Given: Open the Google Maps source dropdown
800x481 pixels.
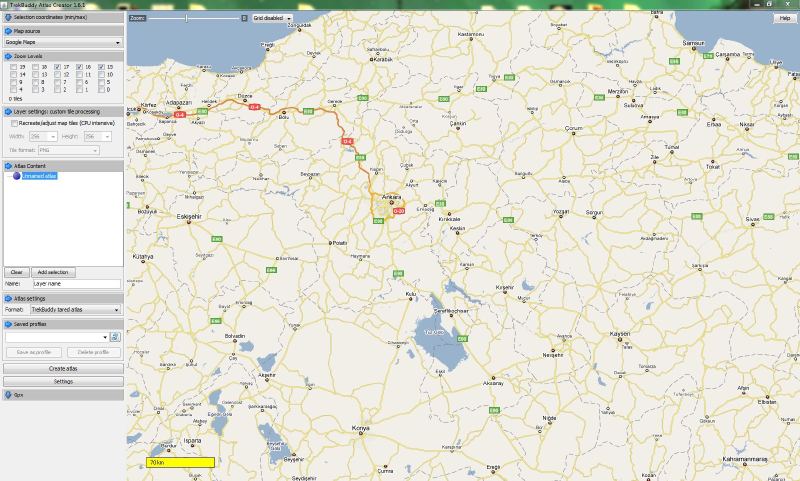Looking at the screenshot, I should pyautogui.click(x=63, y=42).
